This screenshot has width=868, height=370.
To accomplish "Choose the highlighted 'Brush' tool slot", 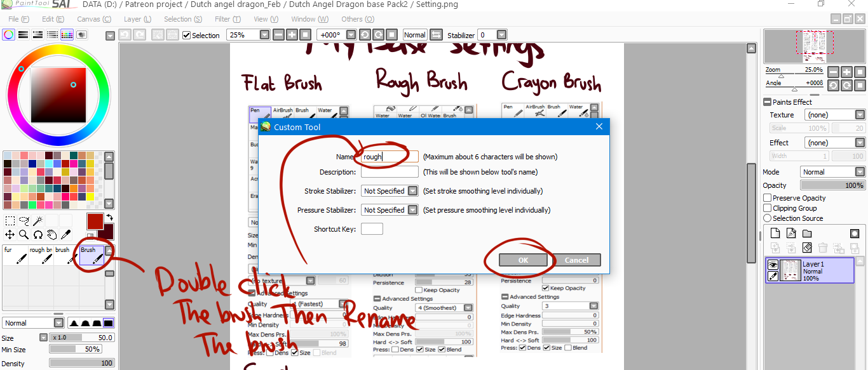I will [92, 255].
